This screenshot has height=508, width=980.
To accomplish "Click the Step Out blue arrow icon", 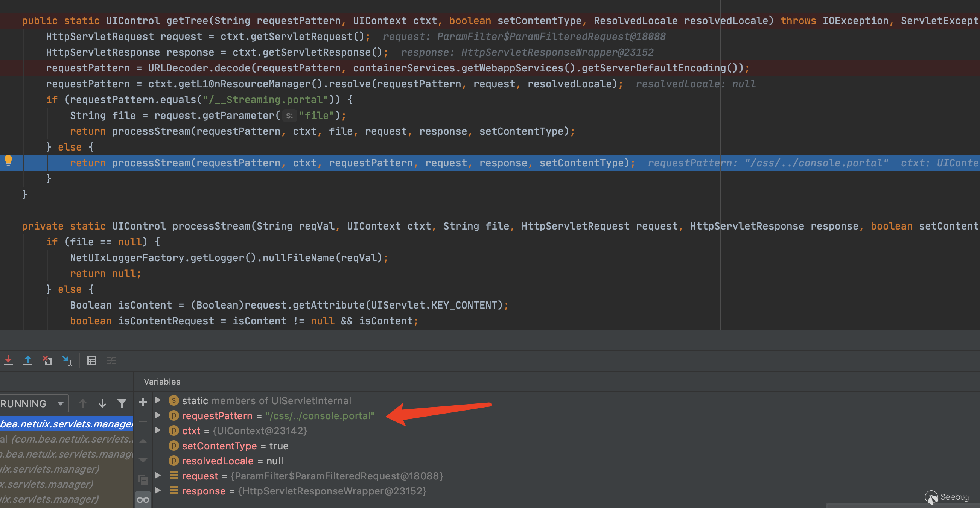I will tap(28, 360).
